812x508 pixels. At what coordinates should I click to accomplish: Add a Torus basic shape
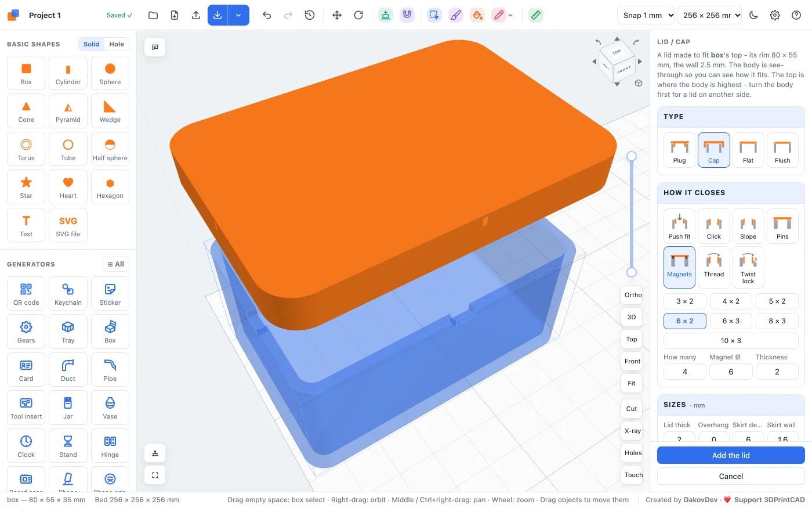pyautogui.click(x=26, y=149)
